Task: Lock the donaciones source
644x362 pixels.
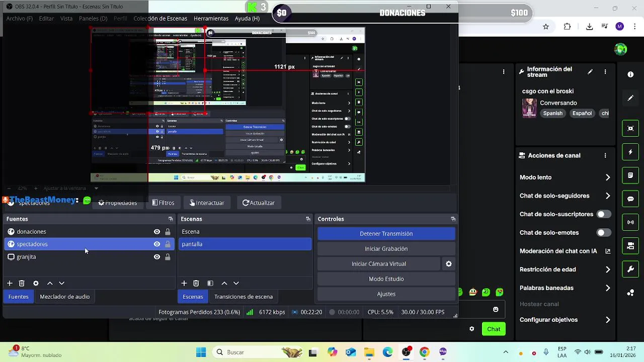Action: tap(168, 232)
